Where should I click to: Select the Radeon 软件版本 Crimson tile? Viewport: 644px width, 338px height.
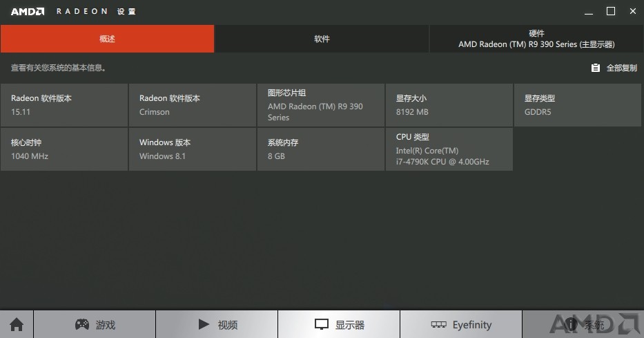(x=192, y=105)
